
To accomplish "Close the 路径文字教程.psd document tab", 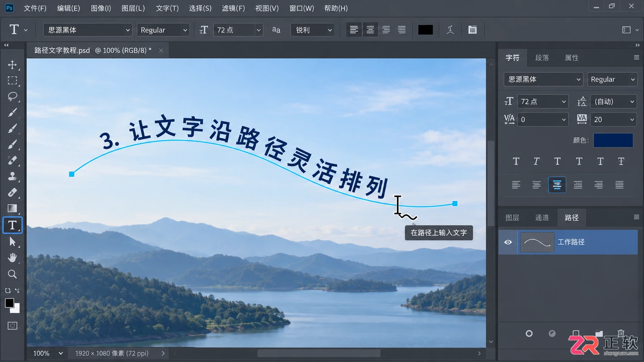I will coord(161,51).
